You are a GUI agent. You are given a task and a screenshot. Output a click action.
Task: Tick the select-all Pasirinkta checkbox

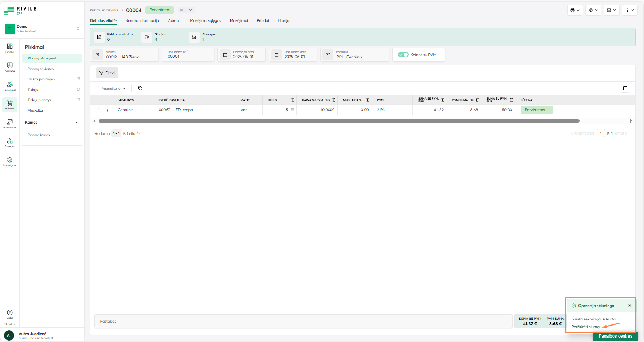[97, 88]
